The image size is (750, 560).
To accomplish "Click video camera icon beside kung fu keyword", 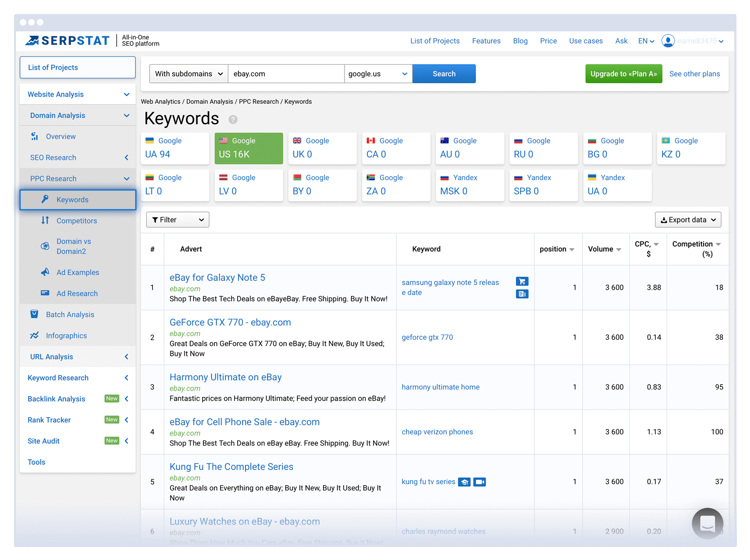I will (x=480, y=482).
